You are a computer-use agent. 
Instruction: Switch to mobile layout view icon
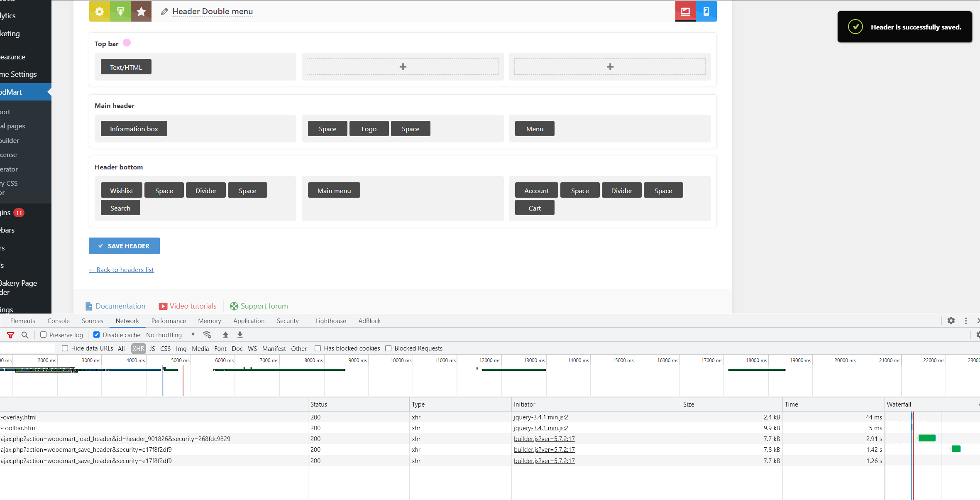[x=706, y=11]
